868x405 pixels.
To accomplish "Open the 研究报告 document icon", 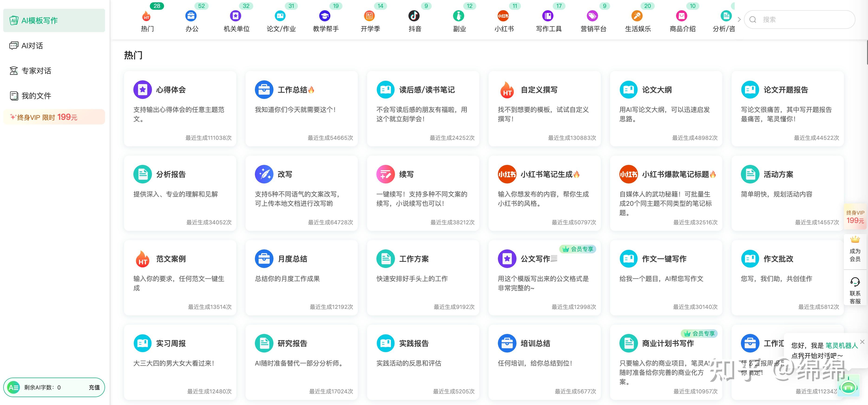I will pos(264,343).
